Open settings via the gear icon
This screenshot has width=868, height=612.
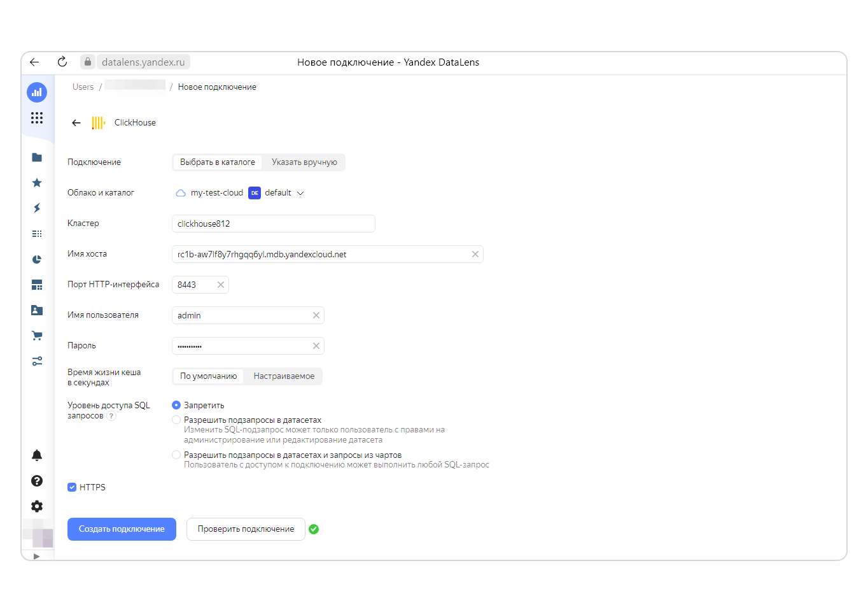coord(37,506)
